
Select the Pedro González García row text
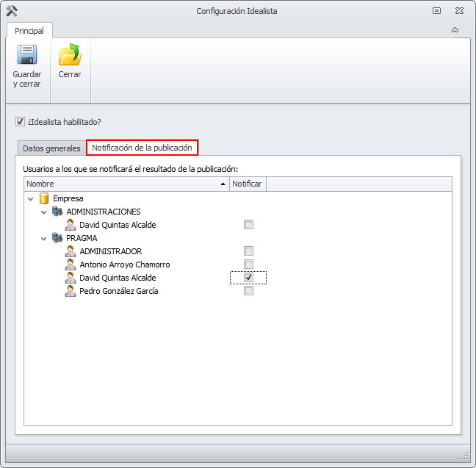click(x=119, y=291)
